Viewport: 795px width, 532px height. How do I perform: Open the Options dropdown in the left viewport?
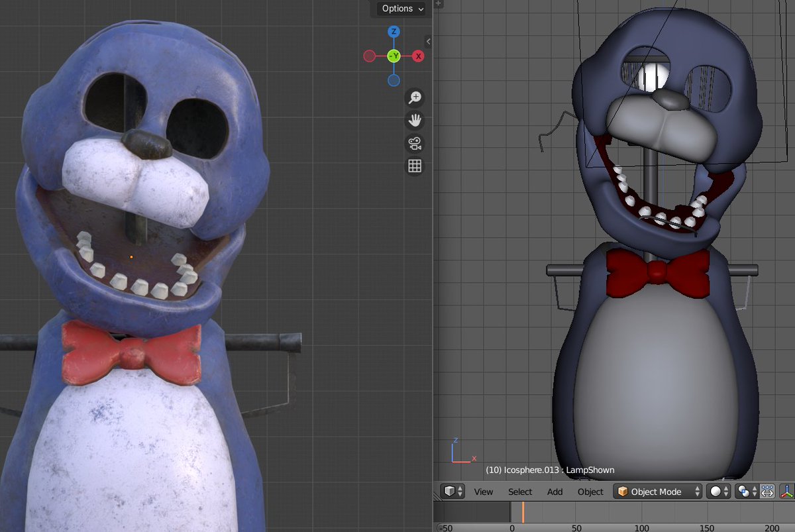[402, 9]
